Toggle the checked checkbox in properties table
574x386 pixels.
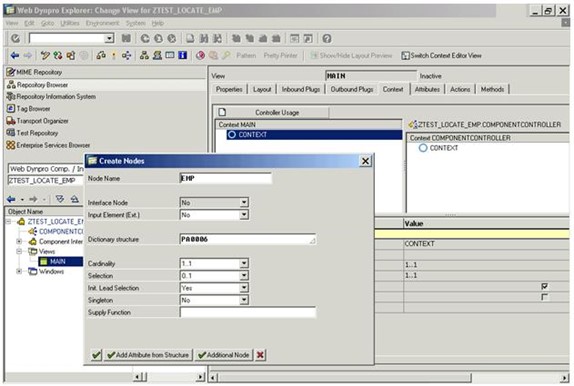(545, 286)
